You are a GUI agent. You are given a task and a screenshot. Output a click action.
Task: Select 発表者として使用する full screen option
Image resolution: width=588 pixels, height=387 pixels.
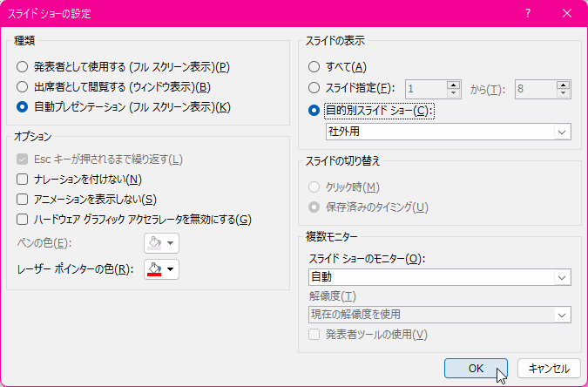click(23, 67)
